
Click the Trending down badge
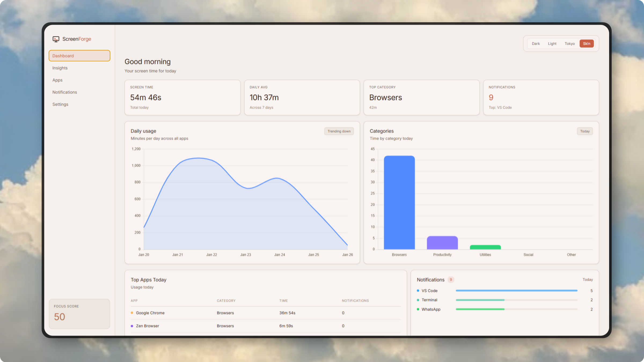tap(339, 131)
